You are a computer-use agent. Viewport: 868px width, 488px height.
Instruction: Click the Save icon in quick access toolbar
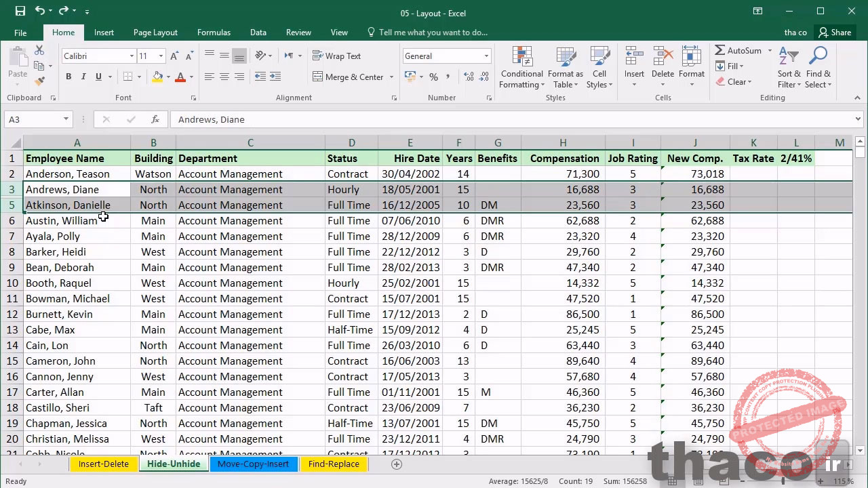pyautogui.click(x=20, y=11)
